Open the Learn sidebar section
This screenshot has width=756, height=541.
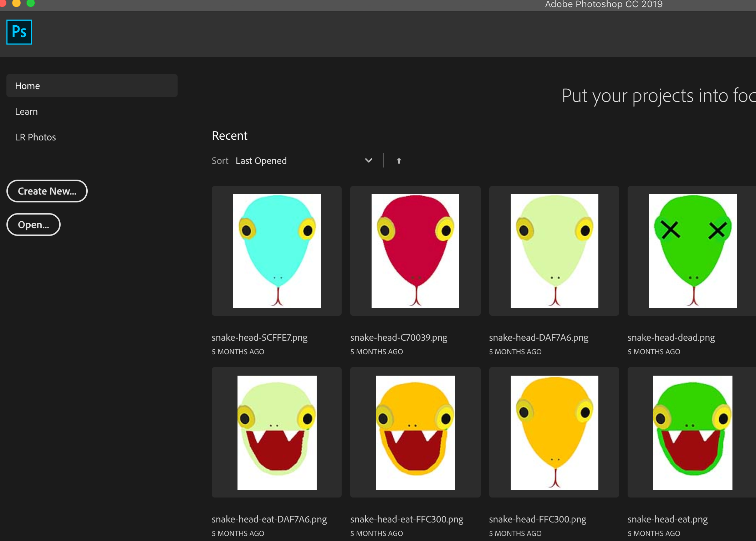tap(26, 112)
